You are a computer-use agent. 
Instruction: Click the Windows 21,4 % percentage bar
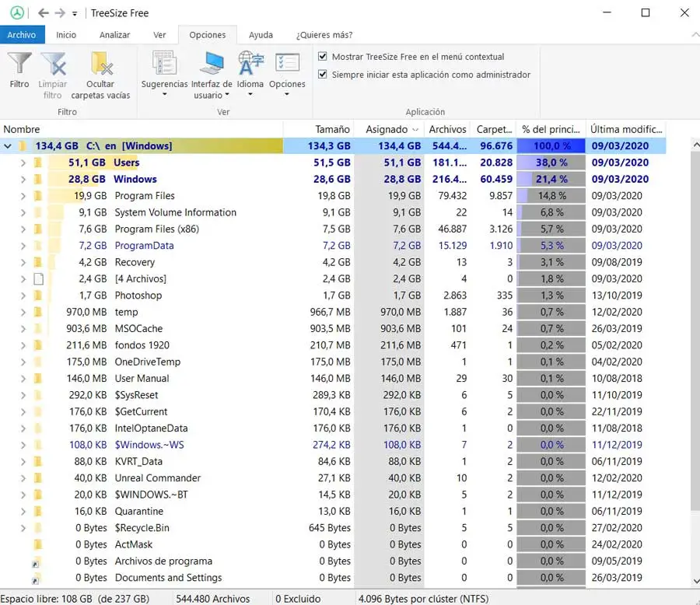coord(551,179)
